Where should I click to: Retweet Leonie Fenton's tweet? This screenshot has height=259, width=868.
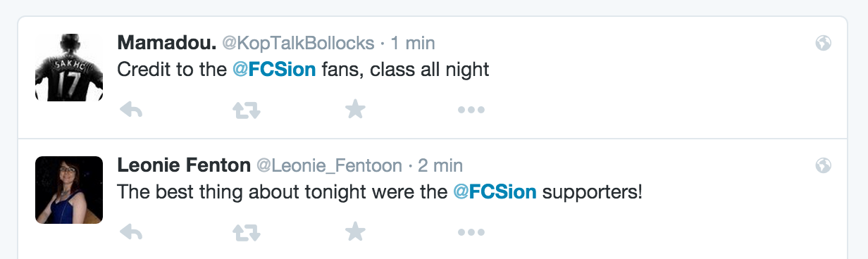tap(246, 232)
